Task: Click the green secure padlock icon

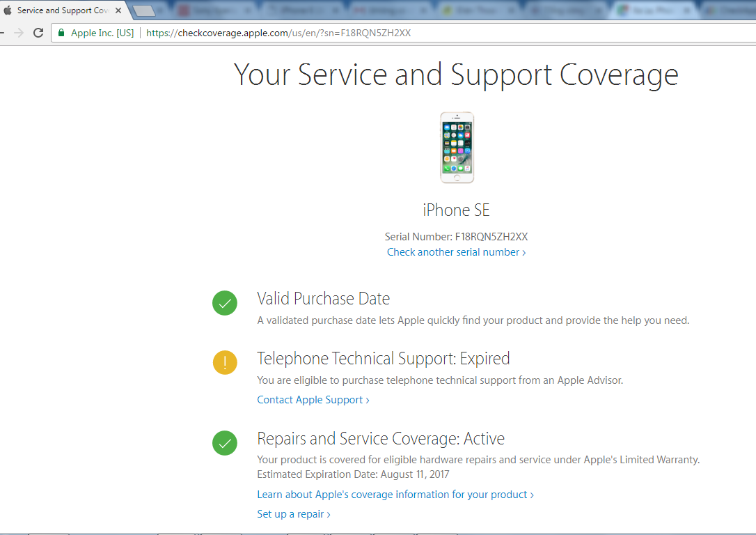Action: pos(61,33)
